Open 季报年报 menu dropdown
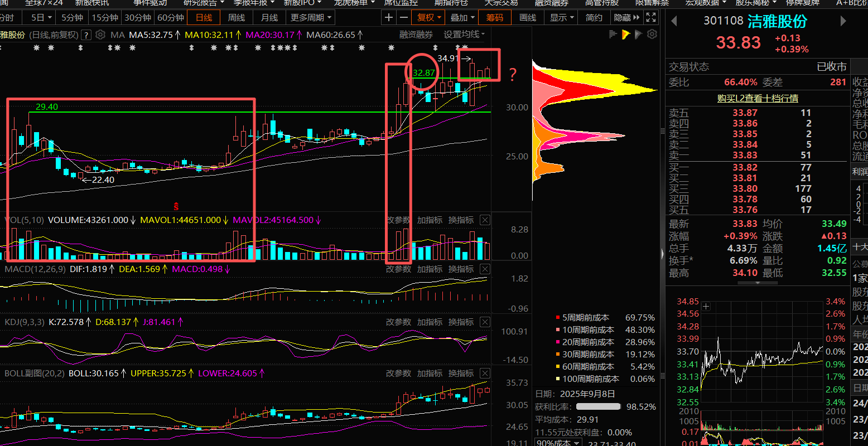The width and height of the screenshot is (868, 446). tap(253, 2)
